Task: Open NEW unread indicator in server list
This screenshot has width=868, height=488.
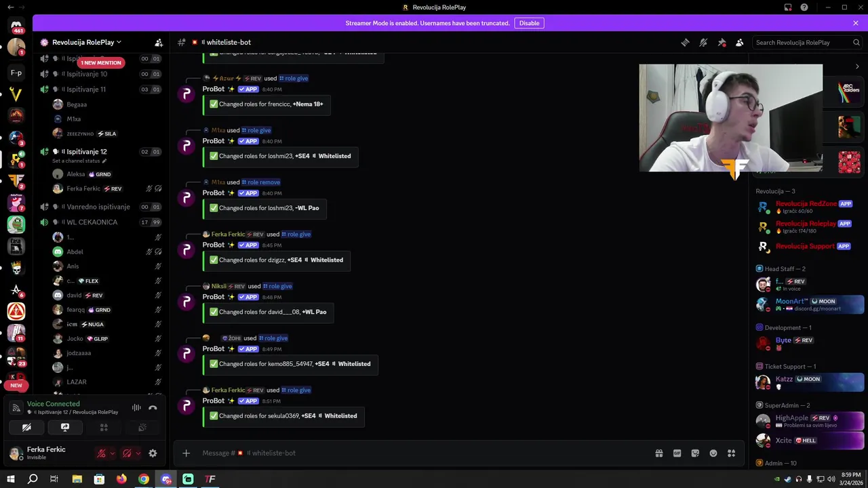Action: click(x=16, y=385)
